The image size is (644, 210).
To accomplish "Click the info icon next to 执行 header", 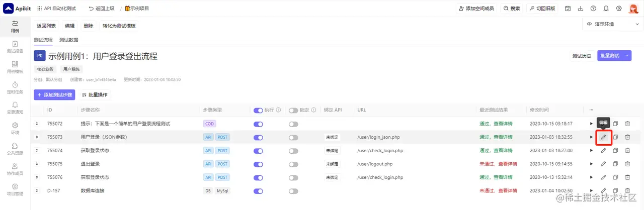I will (278, 110).
